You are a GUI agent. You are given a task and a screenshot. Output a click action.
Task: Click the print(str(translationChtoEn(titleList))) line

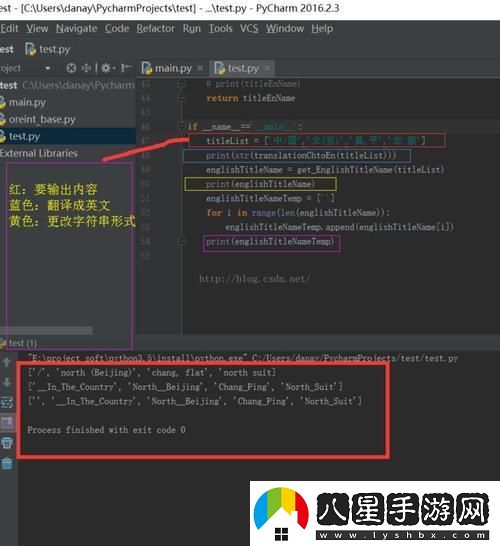click(x=301, y=155)
